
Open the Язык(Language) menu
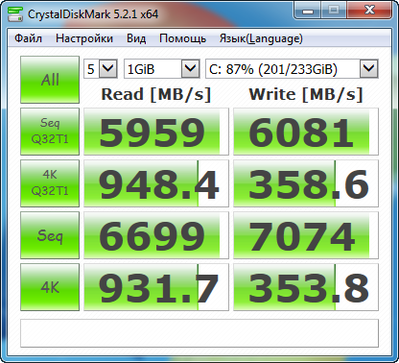click(261, 39)
